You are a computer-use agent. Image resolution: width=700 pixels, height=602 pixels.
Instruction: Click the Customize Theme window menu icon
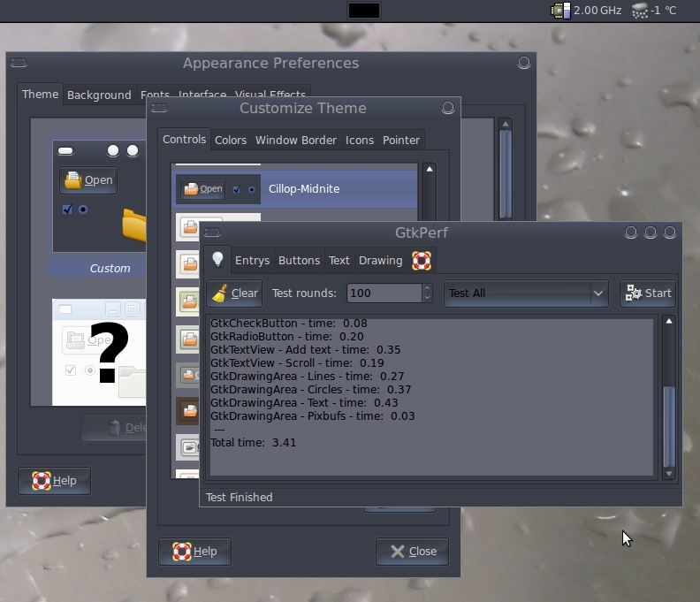(159, 108)
